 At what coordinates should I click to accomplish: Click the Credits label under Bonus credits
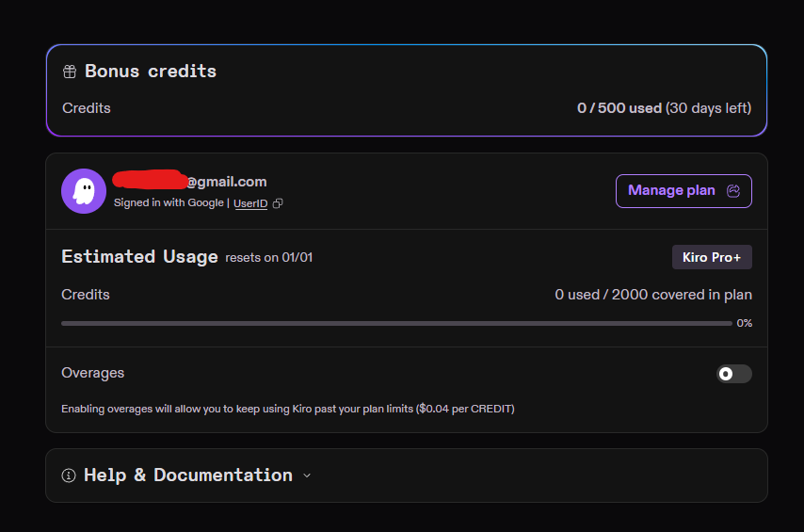click(87, 108)
